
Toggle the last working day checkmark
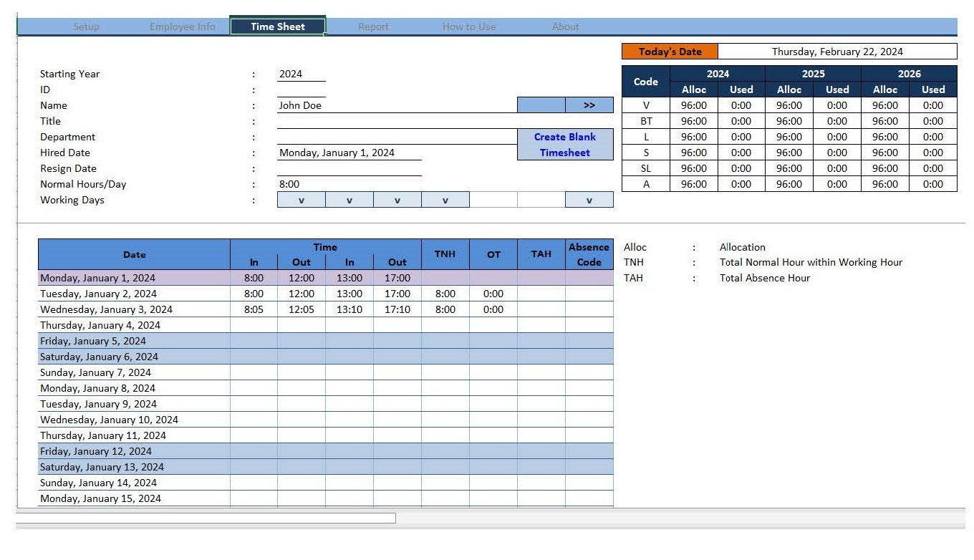tap(589, 200)
